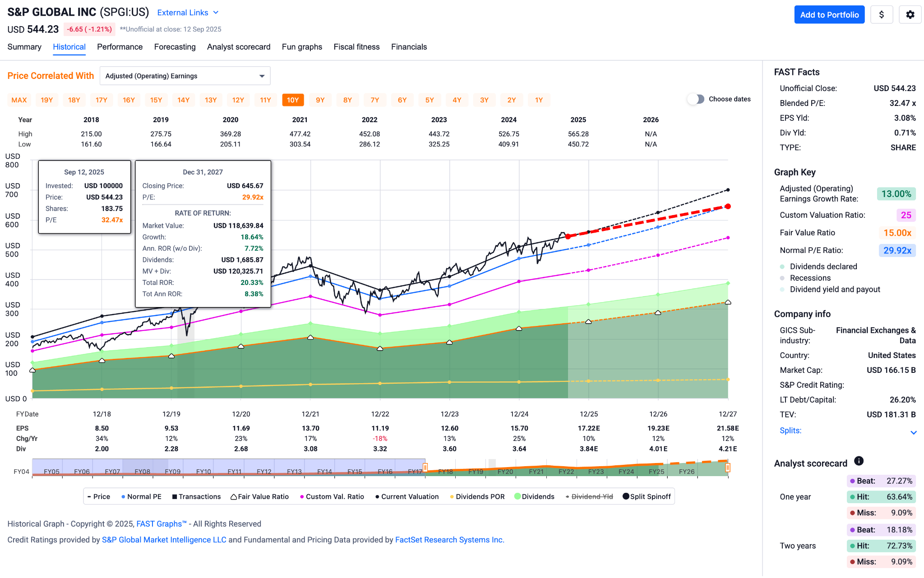Enable the Choose dates switch

696,99
